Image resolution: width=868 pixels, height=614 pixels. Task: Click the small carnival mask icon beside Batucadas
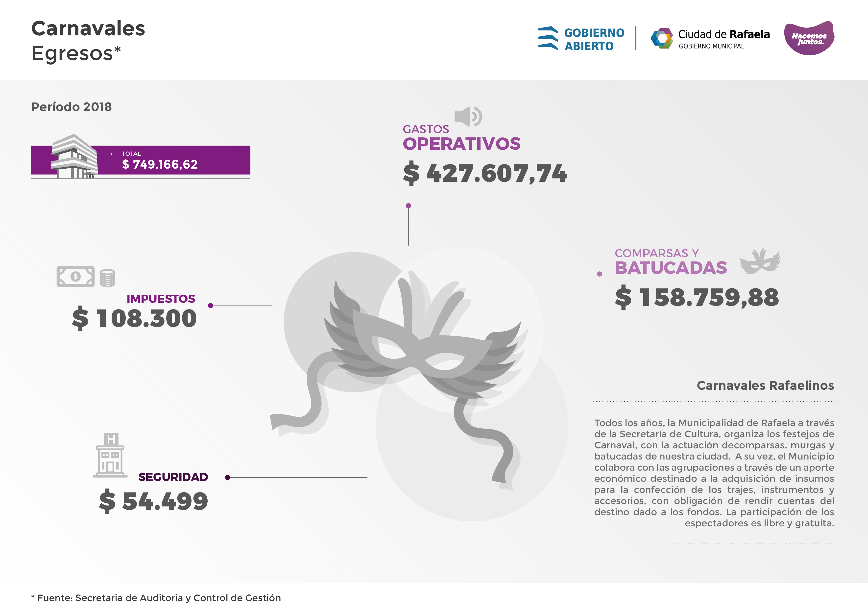[760, 261]
